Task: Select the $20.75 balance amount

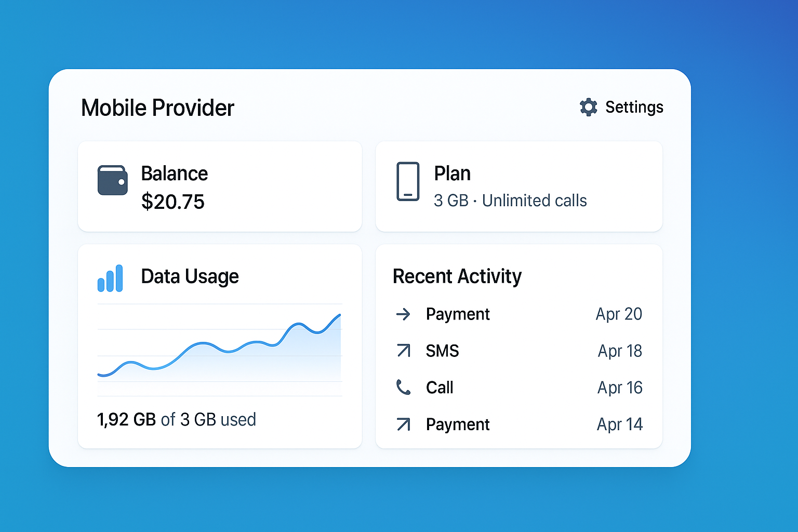Action: coord(173,202)
